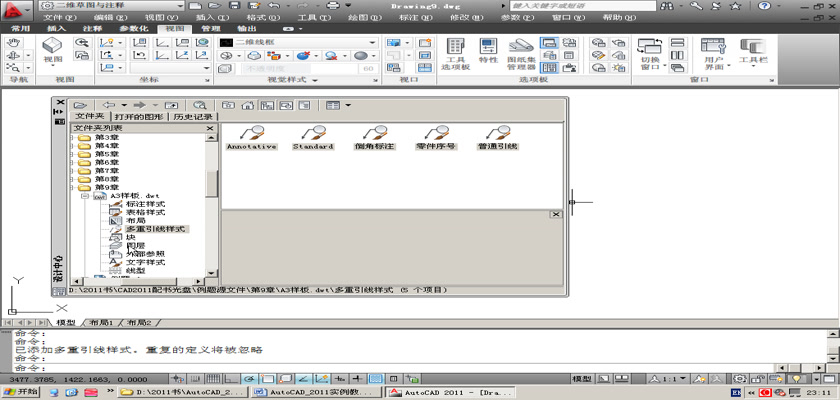Switch to the 常用 ribbon tab
The image size is (840, 400).
(x=20, y=29)
